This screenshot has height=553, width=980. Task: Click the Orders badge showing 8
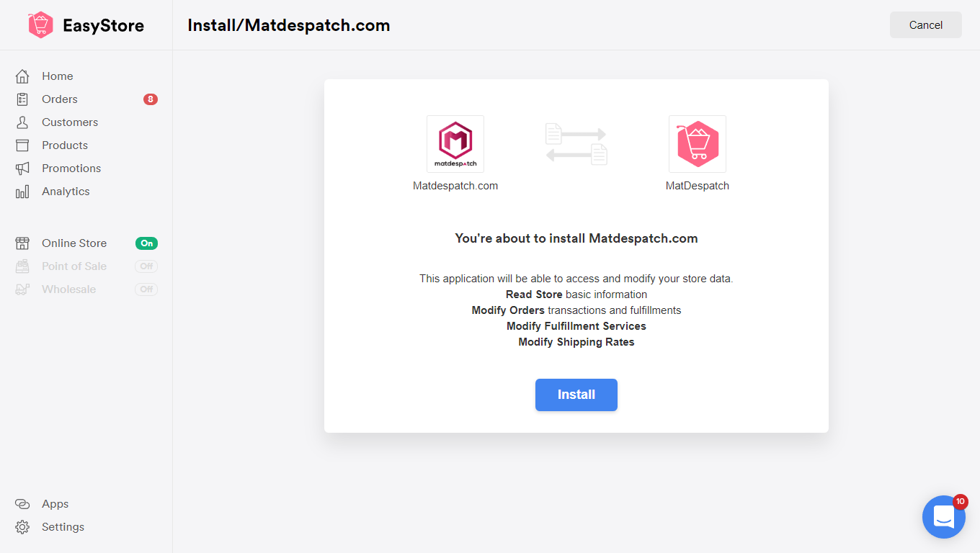tap(150, 99)
